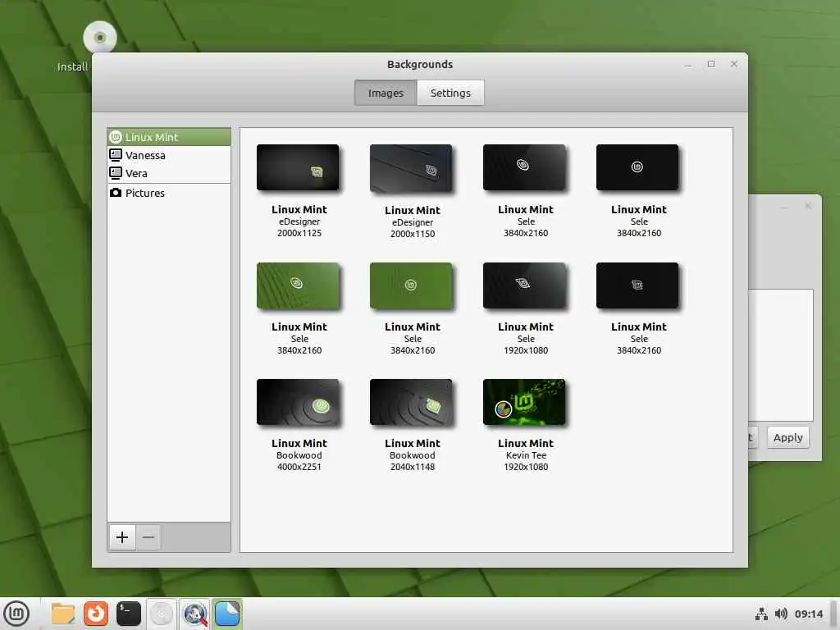The image size is (840, 630).
Task: Pick fourth wallpaper in first row, Sele black
Action: [637, 167]
